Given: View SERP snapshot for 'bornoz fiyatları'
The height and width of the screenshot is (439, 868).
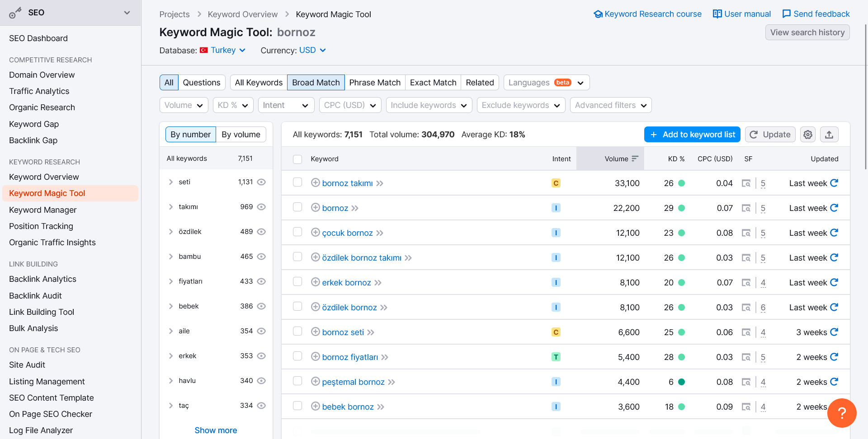Looking at the screenshot, I should [746, 357].
